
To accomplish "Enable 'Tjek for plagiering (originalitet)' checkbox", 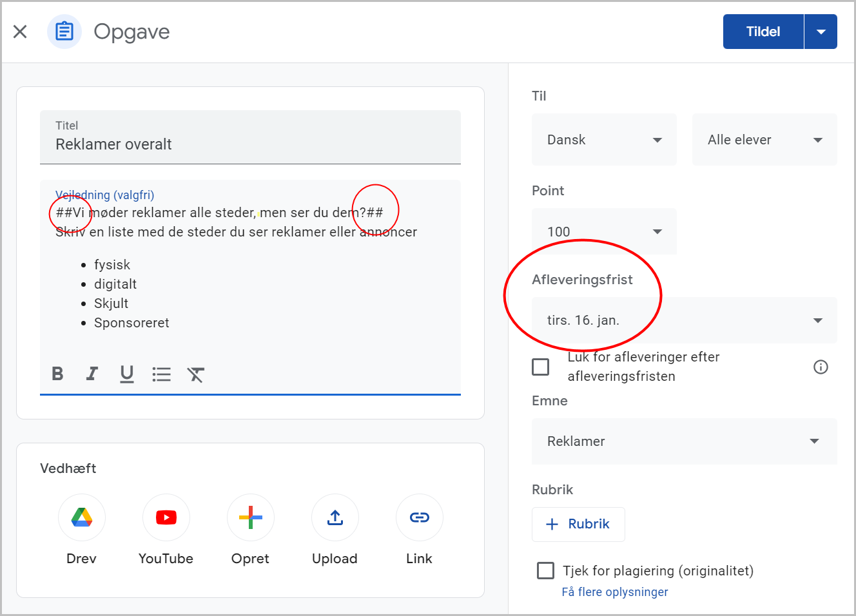I will pos(546,570).
